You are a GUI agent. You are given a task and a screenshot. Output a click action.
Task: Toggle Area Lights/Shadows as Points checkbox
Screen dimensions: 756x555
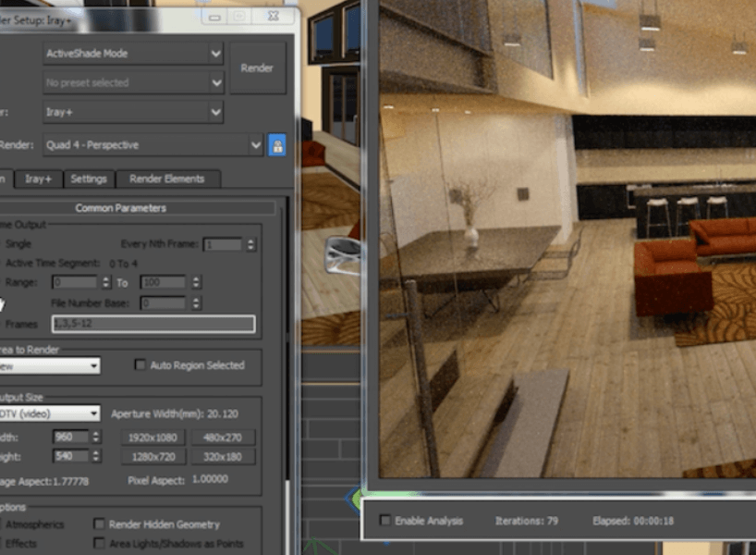pyautogui.click(x=99, y=543)
